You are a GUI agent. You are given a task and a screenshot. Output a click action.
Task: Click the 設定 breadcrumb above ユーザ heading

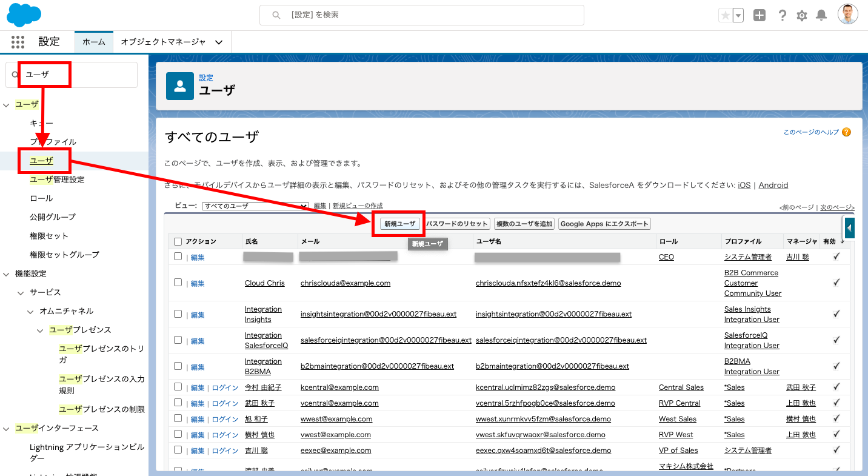(206, 78)
